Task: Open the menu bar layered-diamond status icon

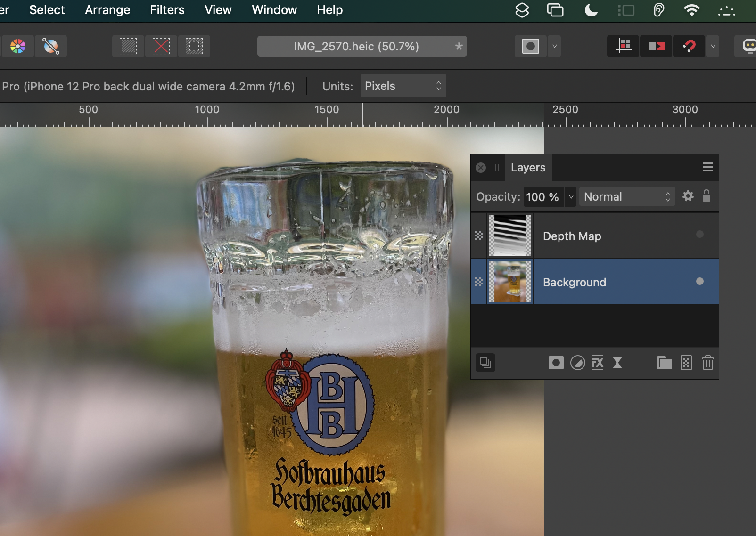Action: (522, 10)
